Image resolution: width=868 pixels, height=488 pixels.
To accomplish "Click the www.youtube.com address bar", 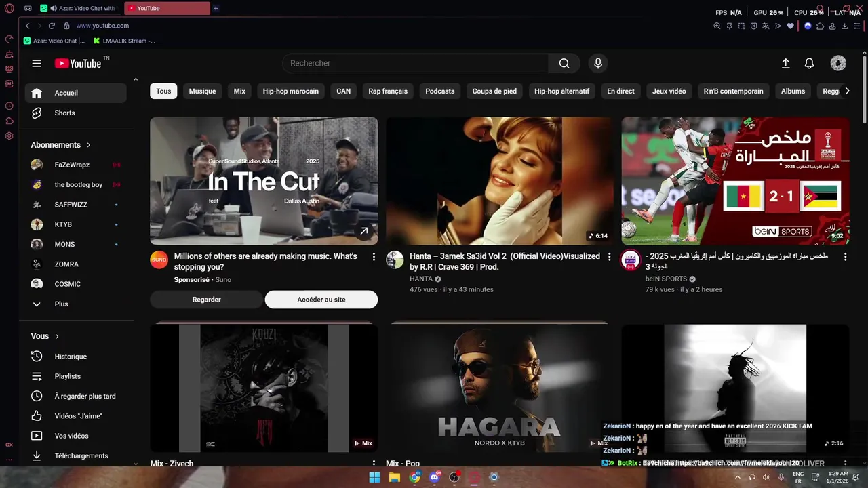I will [102, 26].
